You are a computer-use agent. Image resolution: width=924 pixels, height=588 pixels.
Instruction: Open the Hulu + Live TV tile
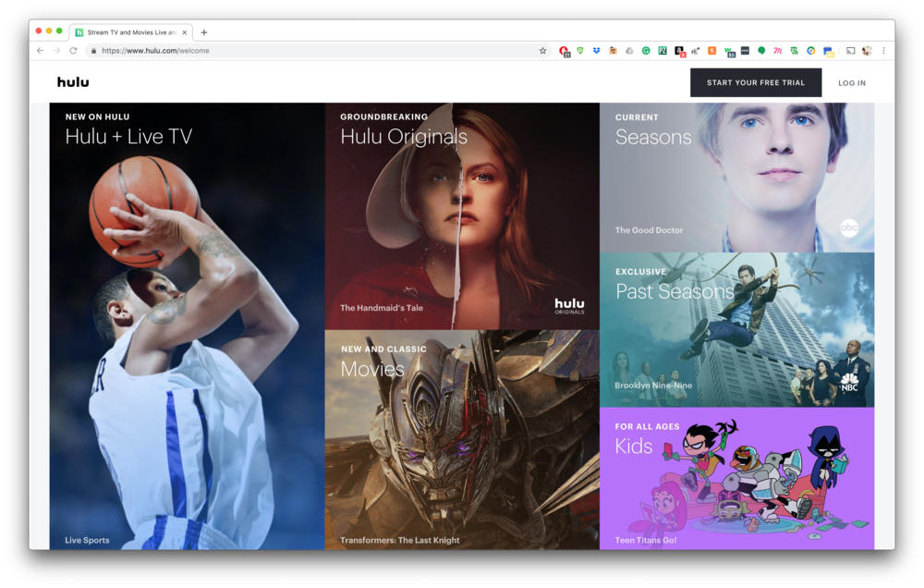click(187, 326)
